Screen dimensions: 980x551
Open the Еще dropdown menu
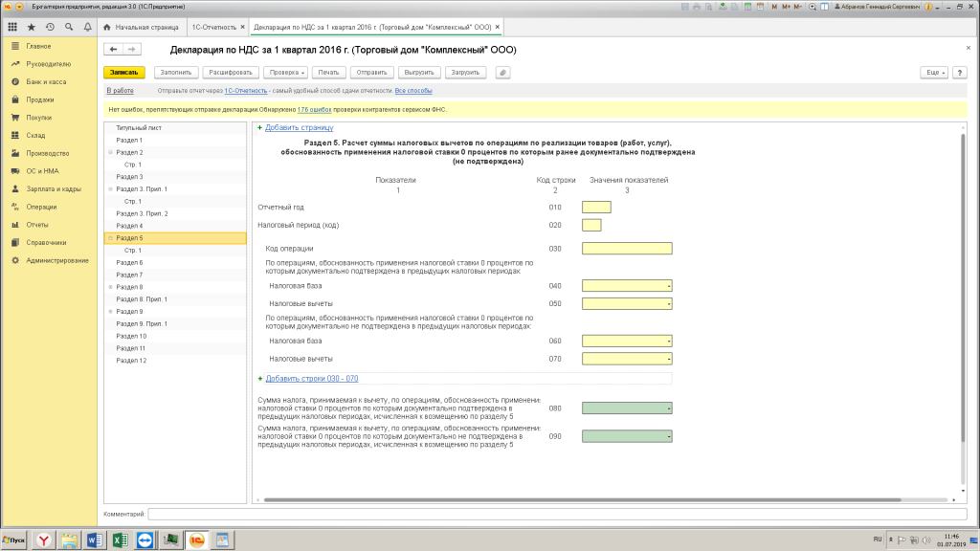click(x=934, y=73)
